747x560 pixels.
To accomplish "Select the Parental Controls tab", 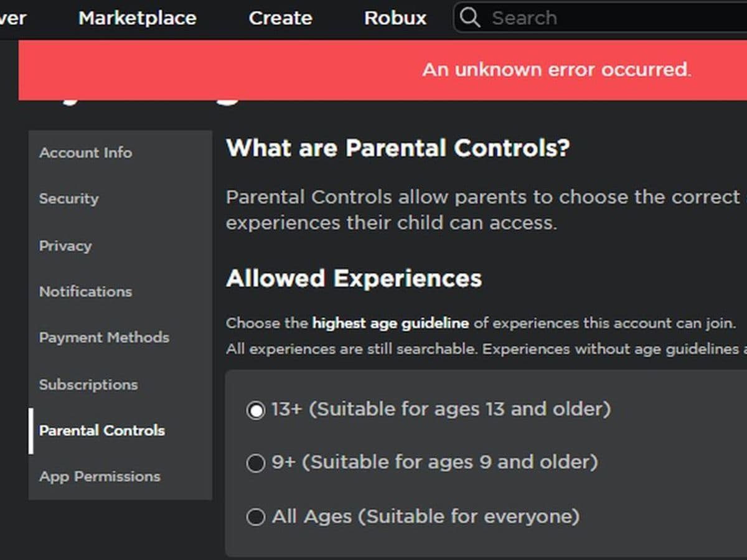I will (101, 430).
